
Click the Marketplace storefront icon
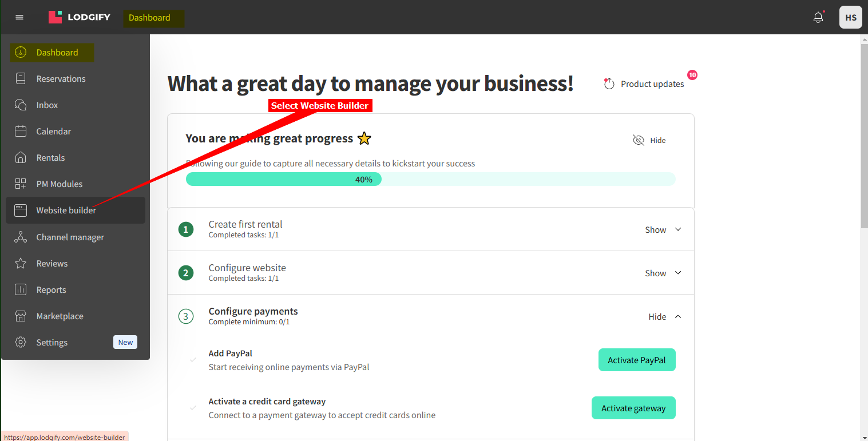tap(21, 316)
